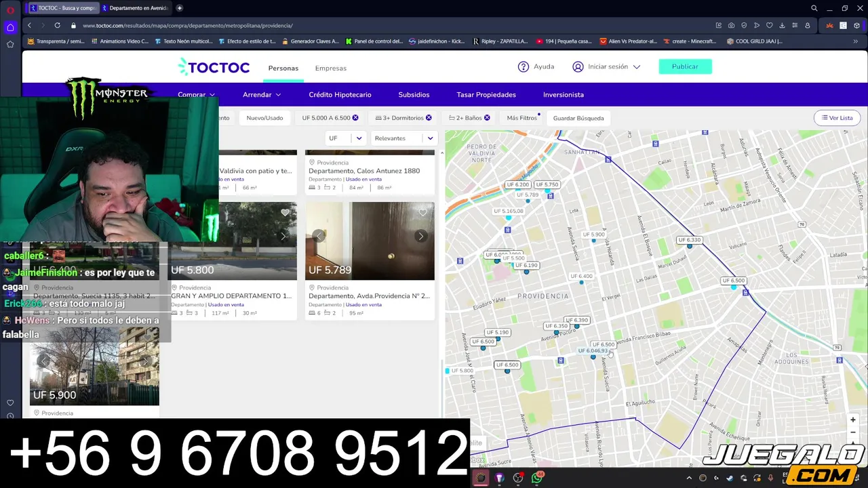Click Guardar Búsqueda button
Screen dimensions: 868x488
click(578, 118)
